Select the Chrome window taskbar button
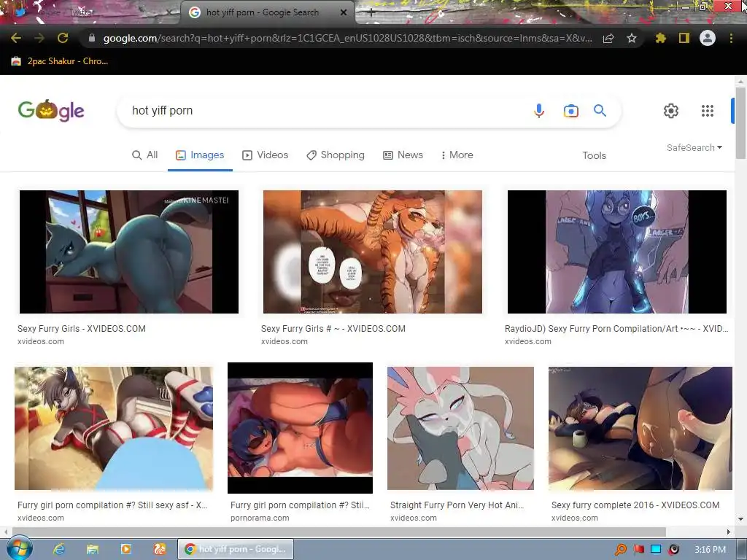 236,549
